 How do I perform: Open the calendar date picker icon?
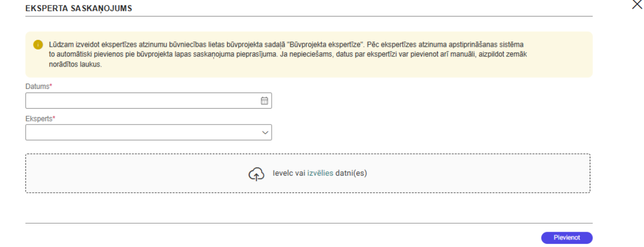pyautogui.click(x=264, y=100)
